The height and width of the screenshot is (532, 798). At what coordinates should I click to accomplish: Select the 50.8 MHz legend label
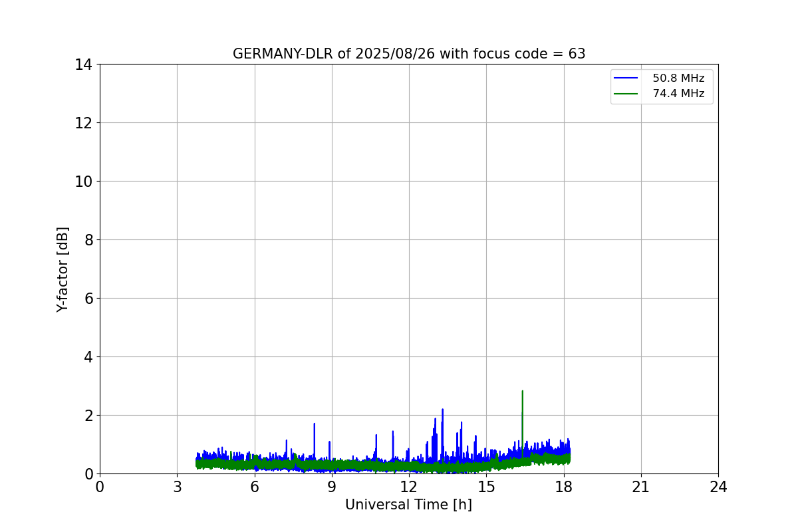[x=678, y=78]
